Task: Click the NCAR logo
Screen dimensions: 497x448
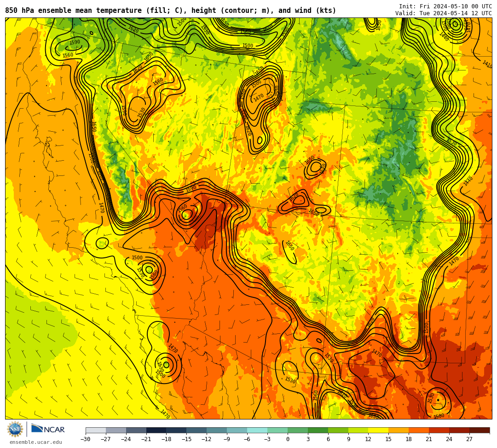Action: coord(48,430)
